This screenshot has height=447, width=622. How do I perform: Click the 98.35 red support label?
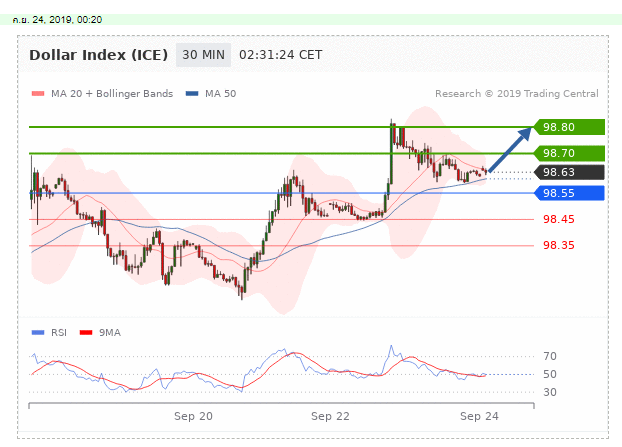559,246
